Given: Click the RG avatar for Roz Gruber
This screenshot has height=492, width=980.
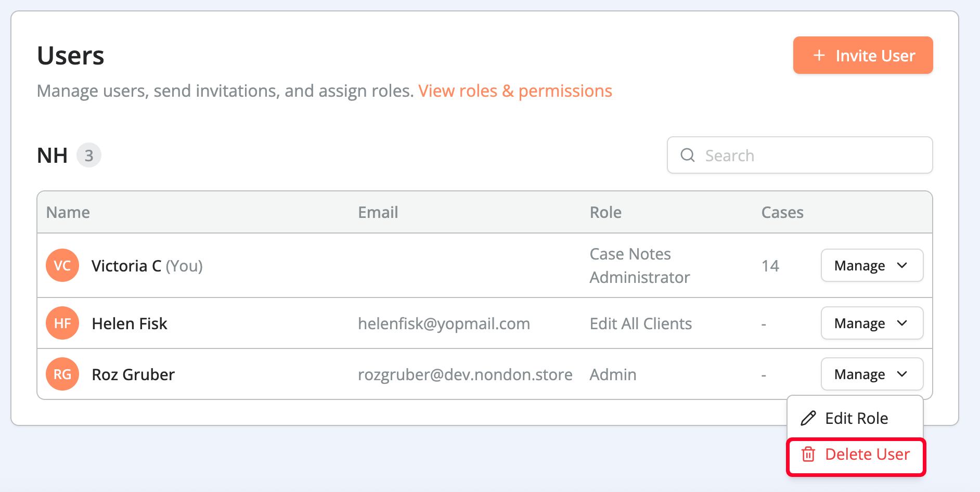Looking at the screenshot, I should (62, 374).
